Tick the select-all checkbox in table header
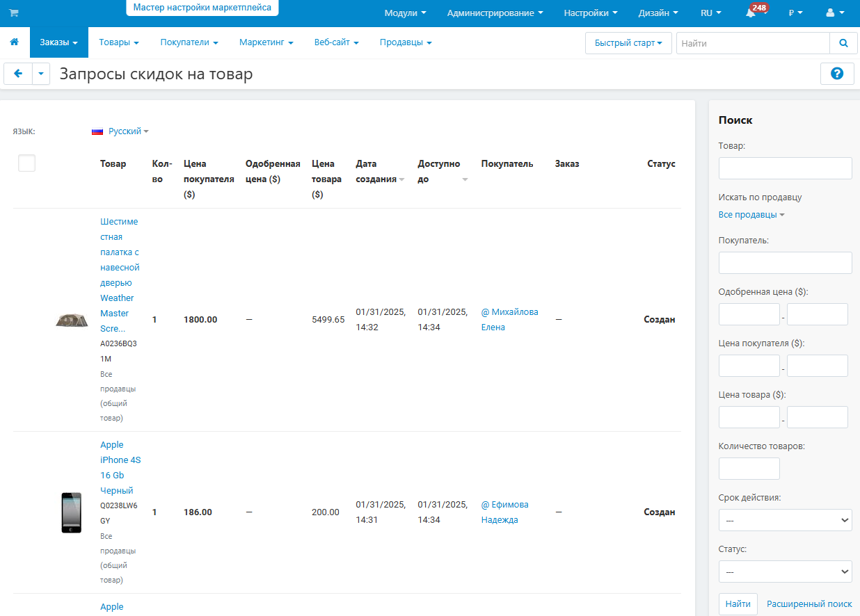The image size is (860, 616). pos(26,163)
